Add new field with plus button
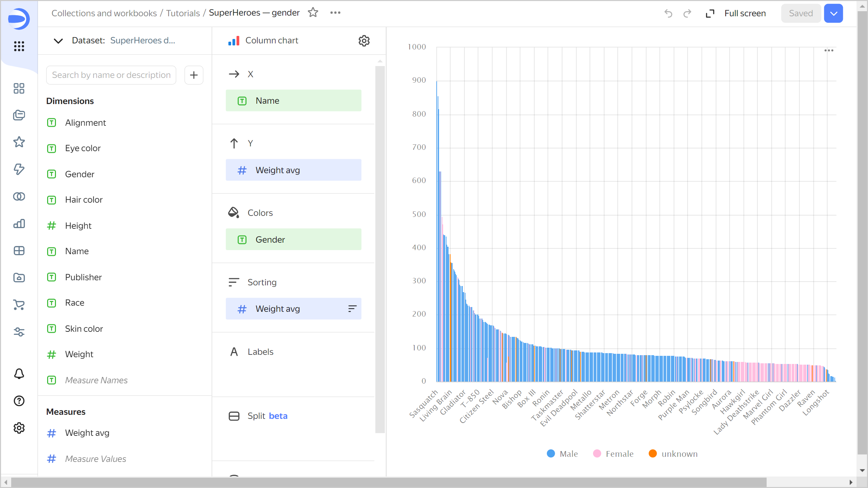This screenshot has height=488, width=868. [x=194, y=75]
